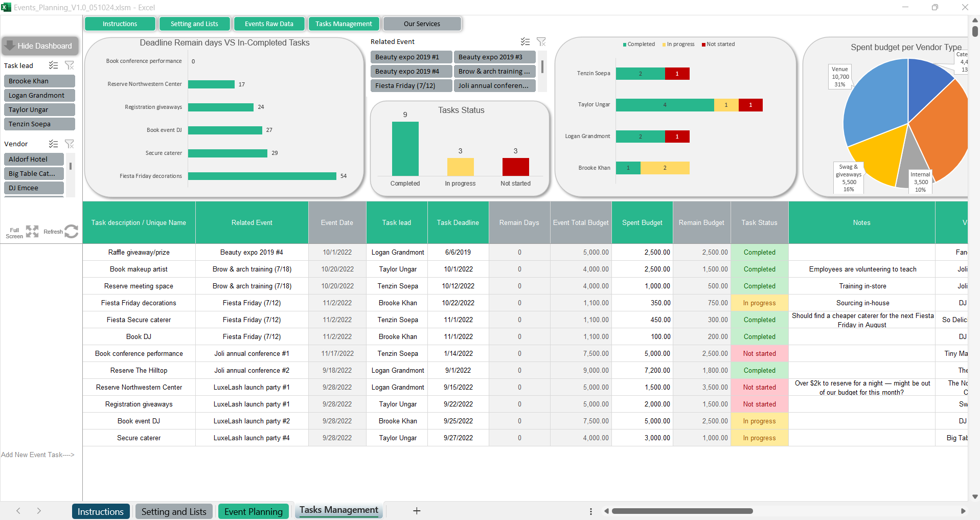The image size is (980, 520).
Task: Click the Events Raw Data button
Action: (x=269, y=24)
